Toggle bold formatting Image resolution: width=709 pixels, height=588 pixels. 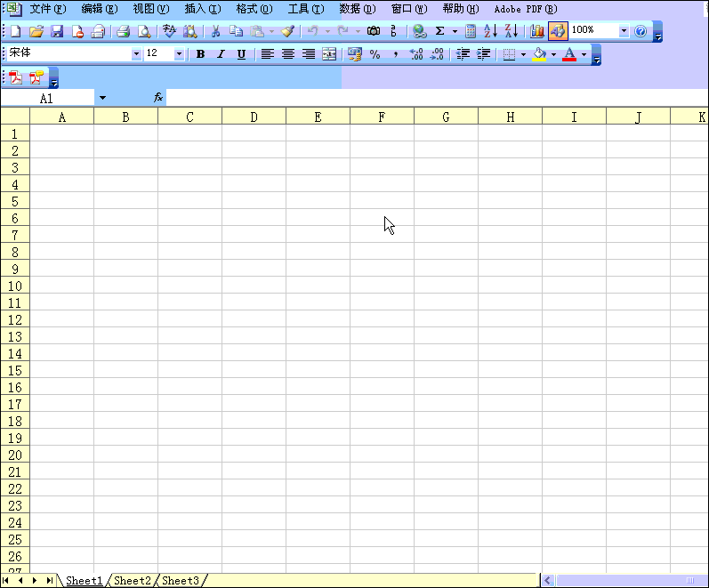coord(200,55)
